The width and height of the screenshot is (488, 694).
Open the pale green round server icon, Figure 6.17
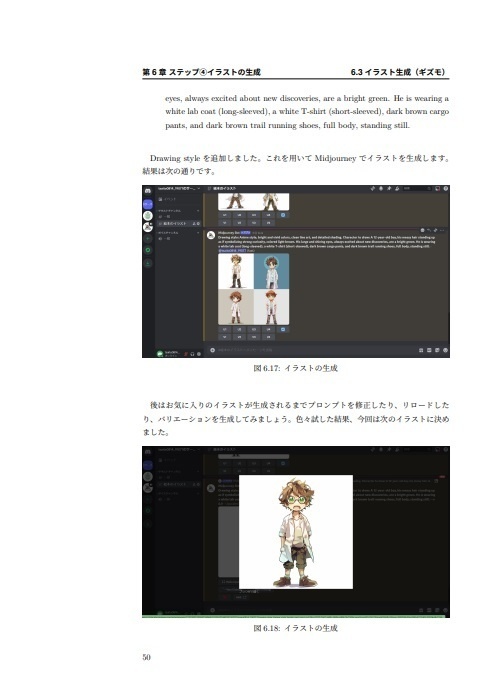148,216
